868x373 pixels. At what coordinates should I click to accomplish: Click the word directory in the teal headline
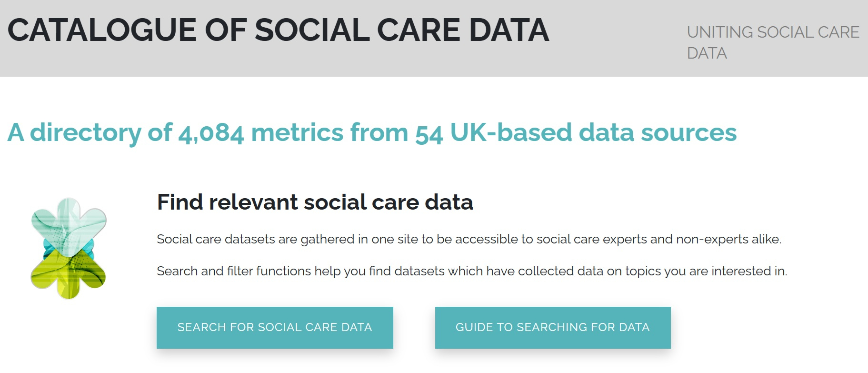pos(86,132)
